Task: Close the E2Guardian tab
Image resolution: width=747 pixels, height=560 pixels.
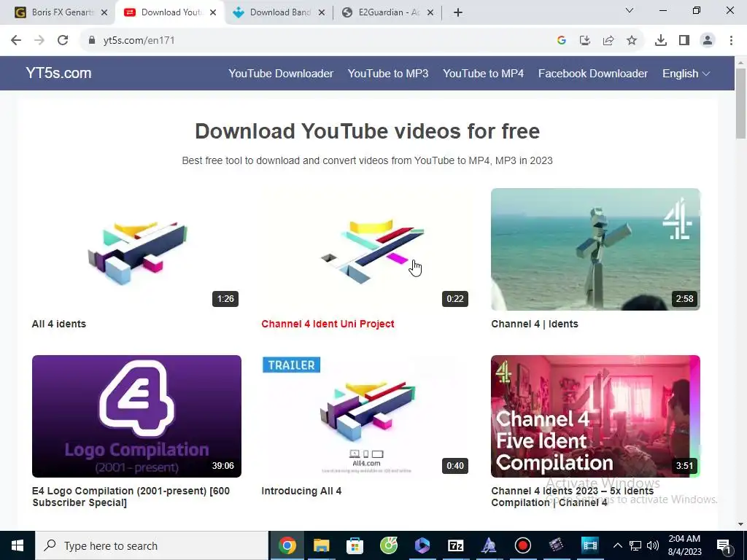Action: pyautogui.click(x=430, y=13)
